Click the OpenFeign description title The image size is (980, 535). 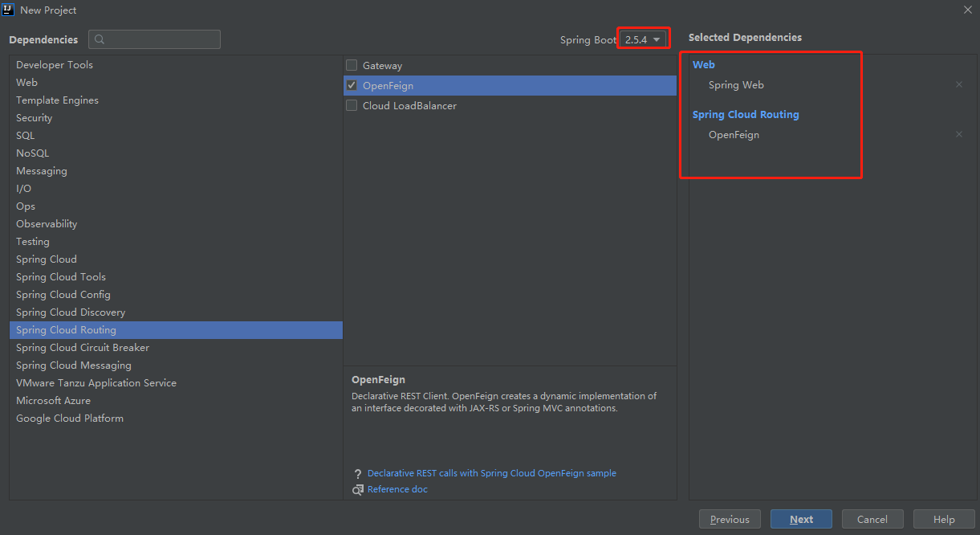(378, 380)
